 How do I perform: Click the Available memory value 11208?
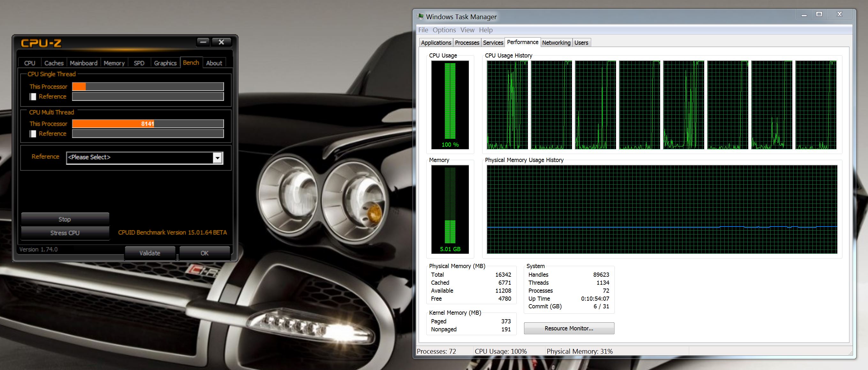click(x=503, y=290)
